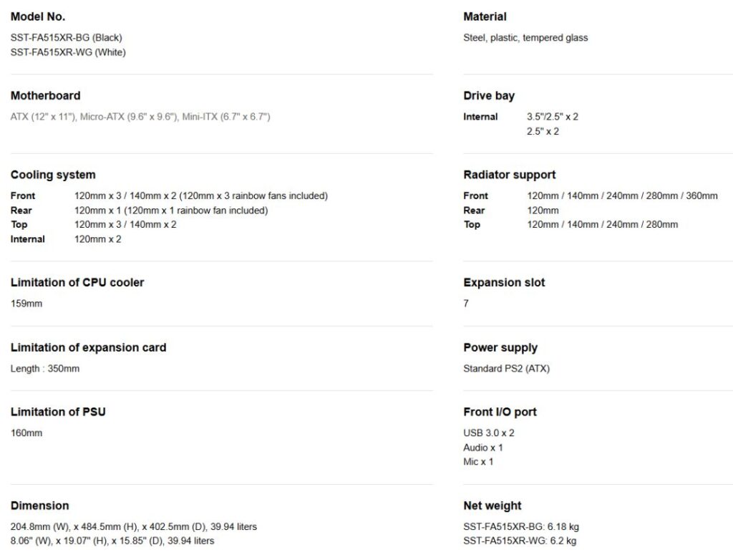Click the Radiator support heading
Image resolution: width=733 pixels, height=560 pixels.
(x=510, y=175)
